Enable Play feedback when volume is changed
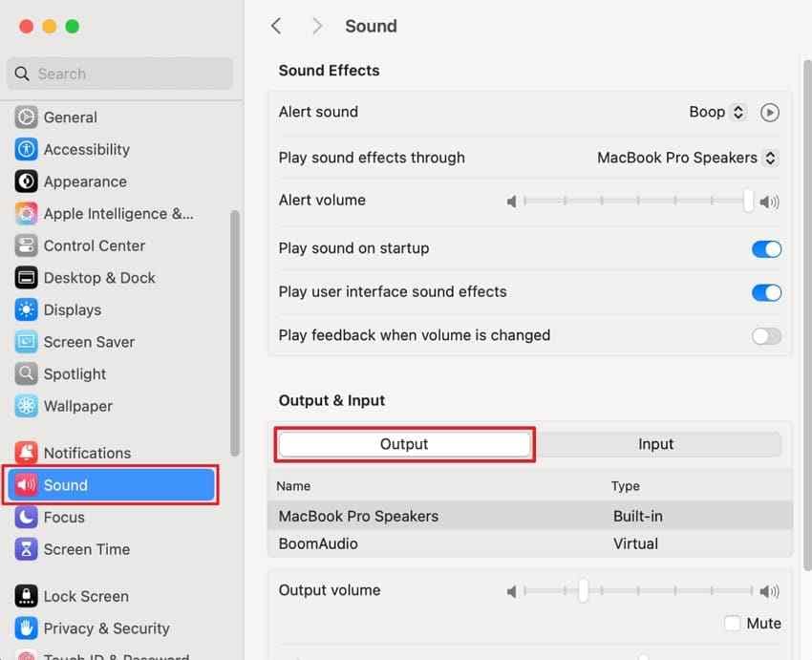 coord(766,336)
